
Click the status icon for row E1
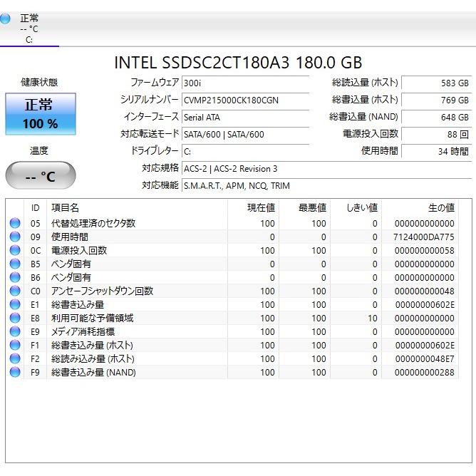[x=15, y=304]
